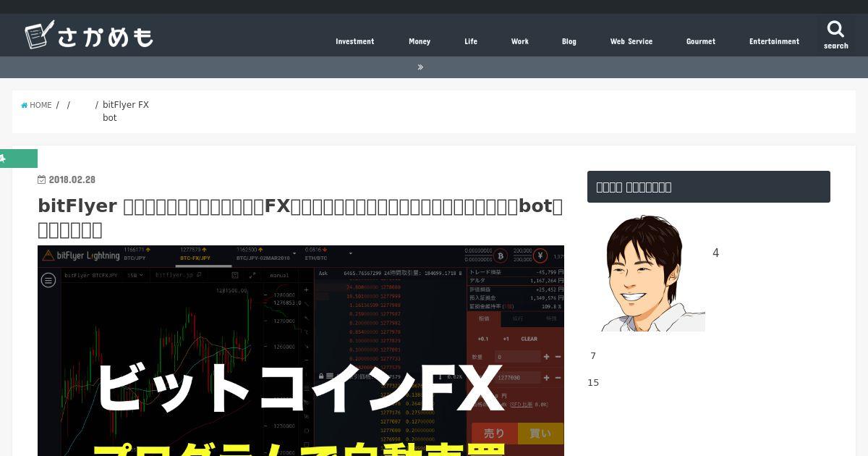Screen dimensions: 868x456
Task: Click the yen currency icon in image
Action: coord(540,256)
